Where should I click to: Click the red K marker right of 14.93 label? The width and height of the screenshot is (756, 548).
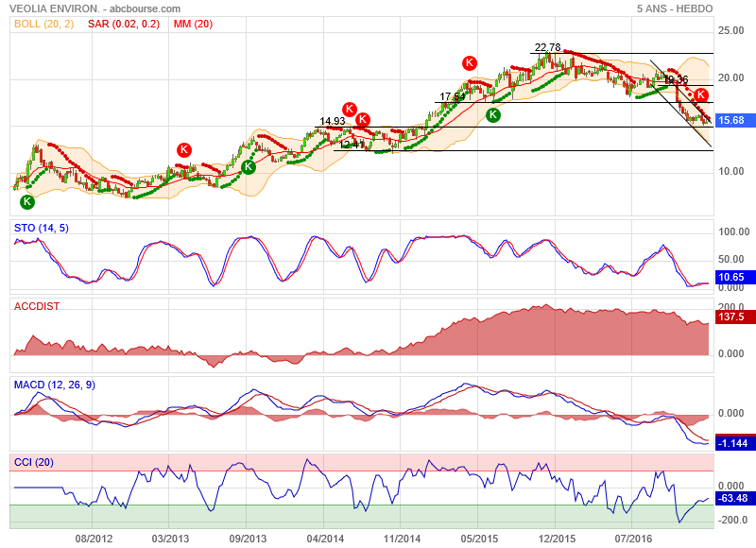(363, 119)
